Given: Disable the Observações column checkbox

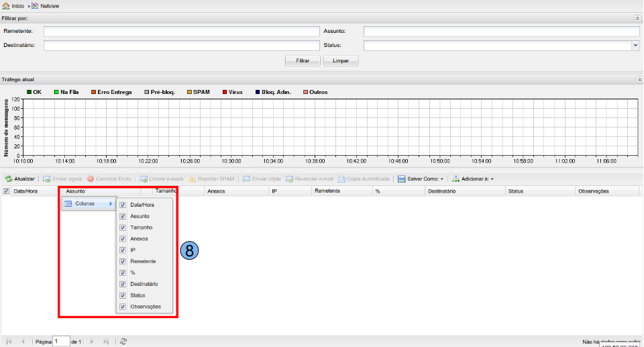Looking at the screenshot, I should click(123, 307).
